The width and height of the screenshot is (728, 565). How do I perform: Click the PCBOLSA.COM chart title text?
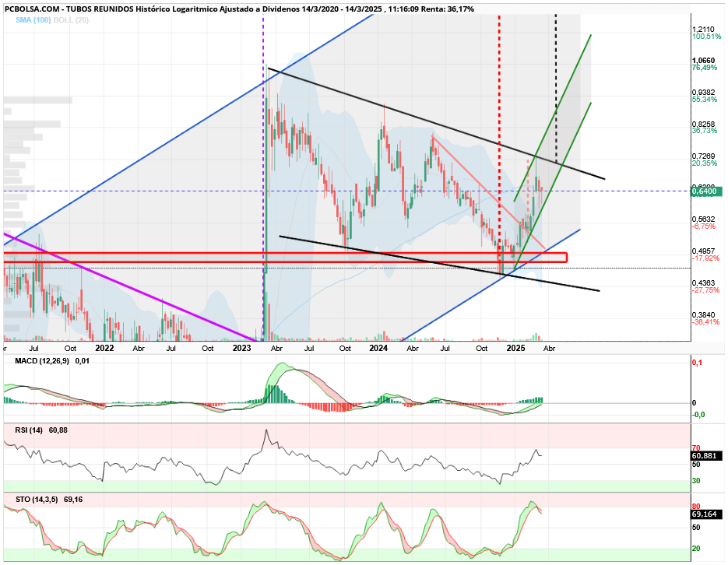coord(239,9)
